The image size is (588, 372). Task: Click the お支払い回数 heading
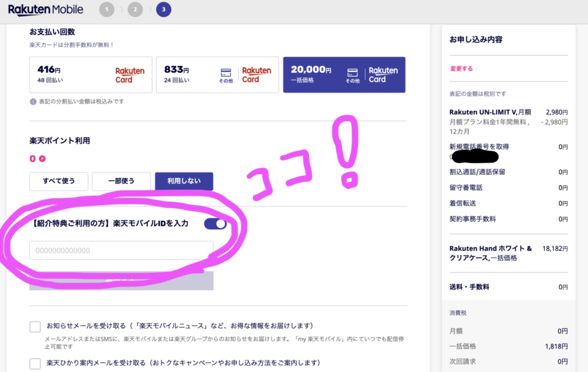(x=52, y=32)
